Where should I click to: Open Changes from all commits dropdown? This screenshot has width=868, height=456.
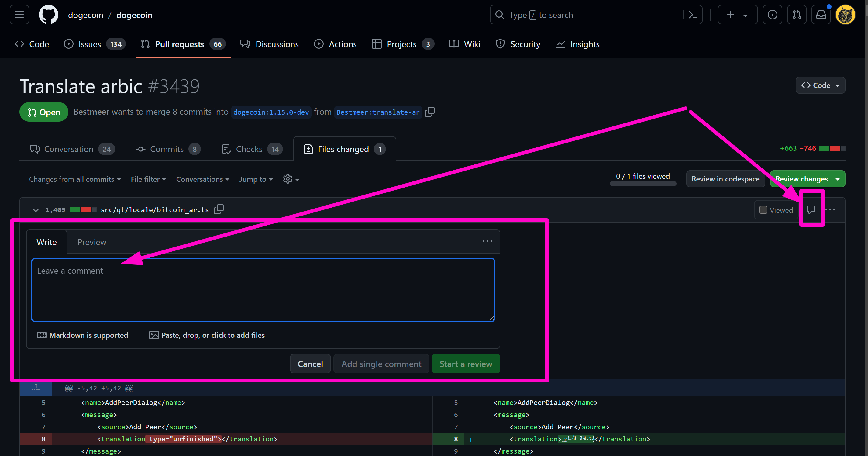click(75, 179)
